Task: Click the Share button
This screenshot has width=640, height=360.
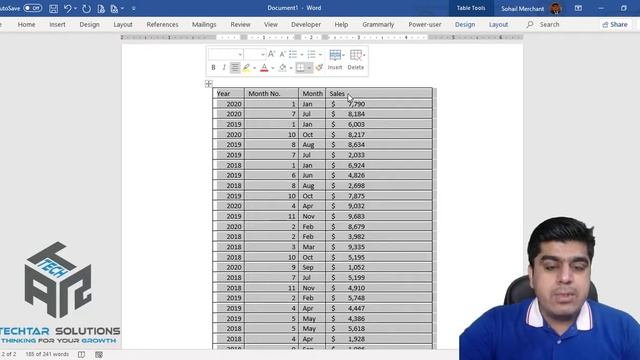Action: pyautogui.click(x=615, y=24)
